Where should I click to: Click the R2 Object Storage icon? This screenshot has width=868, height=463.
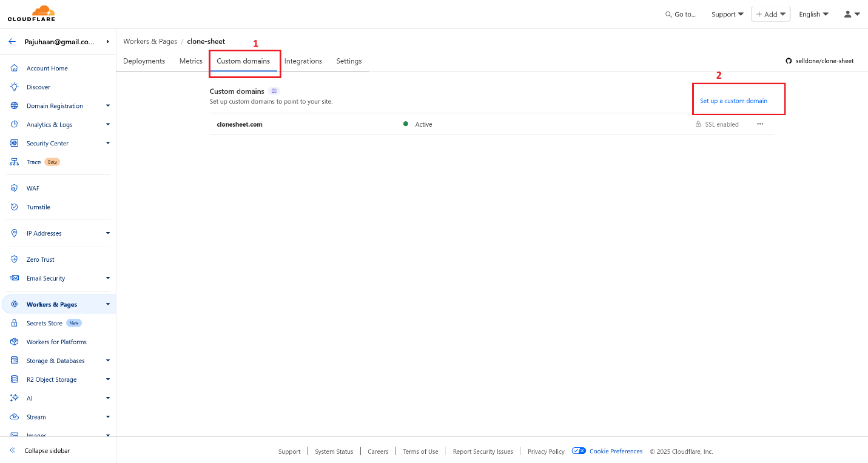coord(15,379)
